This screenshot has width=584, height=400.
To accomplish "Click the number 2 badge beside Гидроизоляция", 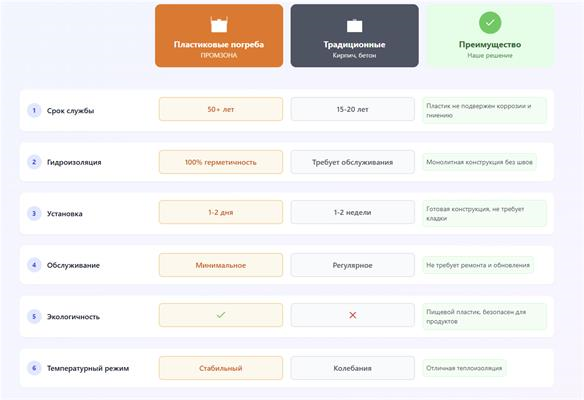I will click(x=34, y=162).
